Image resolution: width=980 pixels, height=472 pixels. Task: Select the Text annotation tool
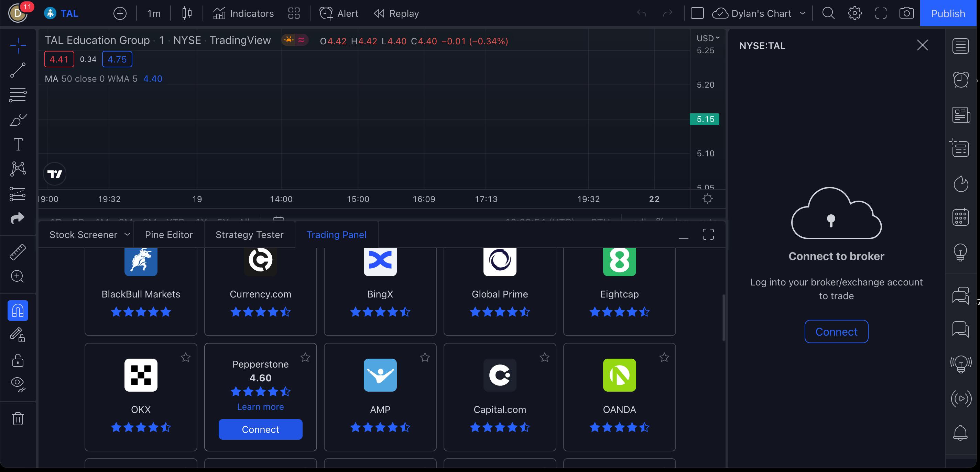pos(18,144)
